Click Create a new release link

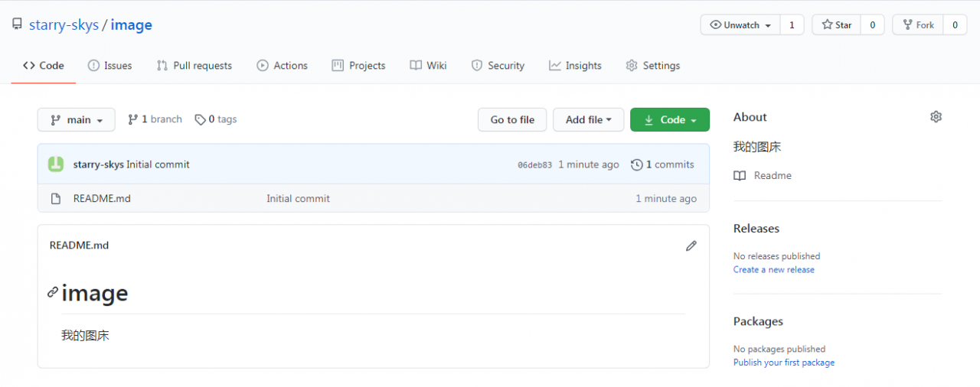click(x=773, y=270)
